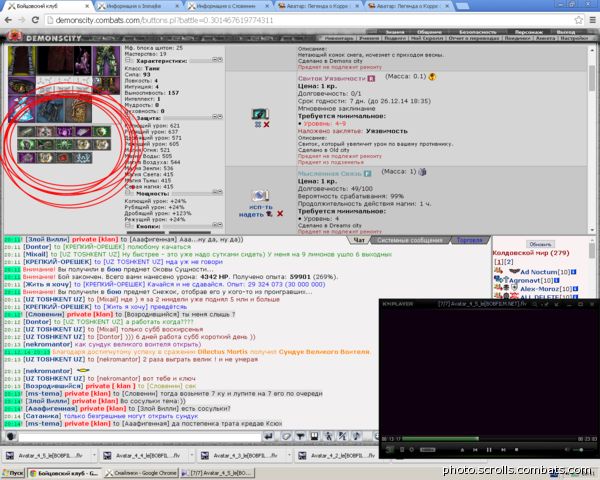Select the belt item in equipment grid
The image size is (600, 480).
click(22, 86)
